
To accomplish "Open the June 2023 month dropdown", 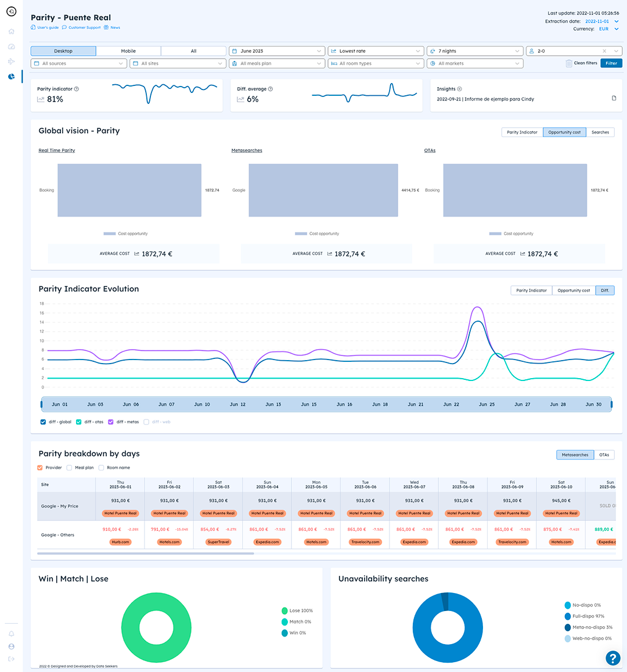I will point(277,51).
